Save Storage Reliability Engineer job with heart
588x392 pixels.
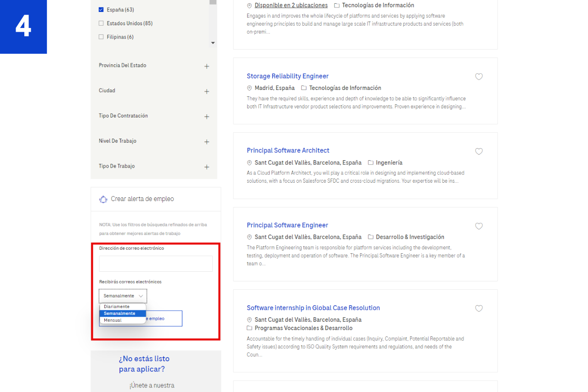479,77
